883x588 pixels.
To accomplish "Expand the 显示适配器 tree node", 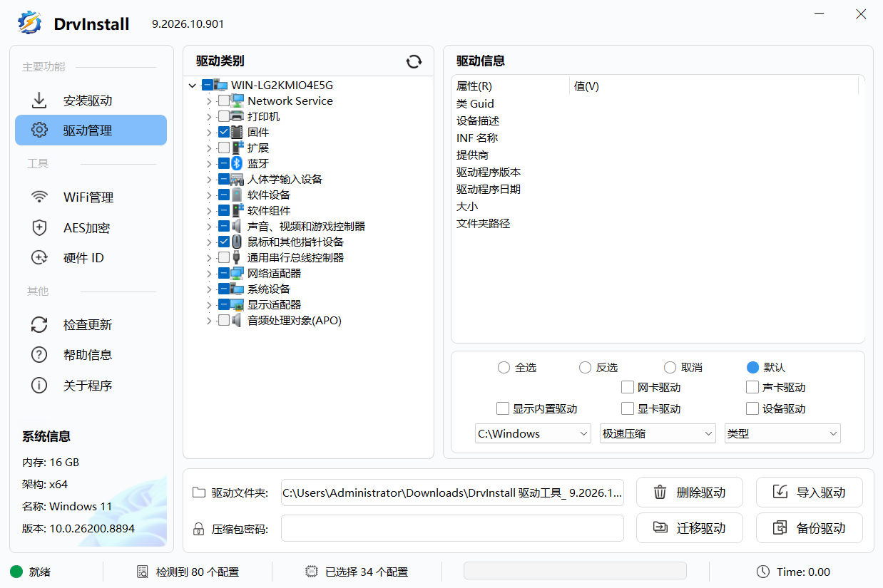I will tap(209, 304).
